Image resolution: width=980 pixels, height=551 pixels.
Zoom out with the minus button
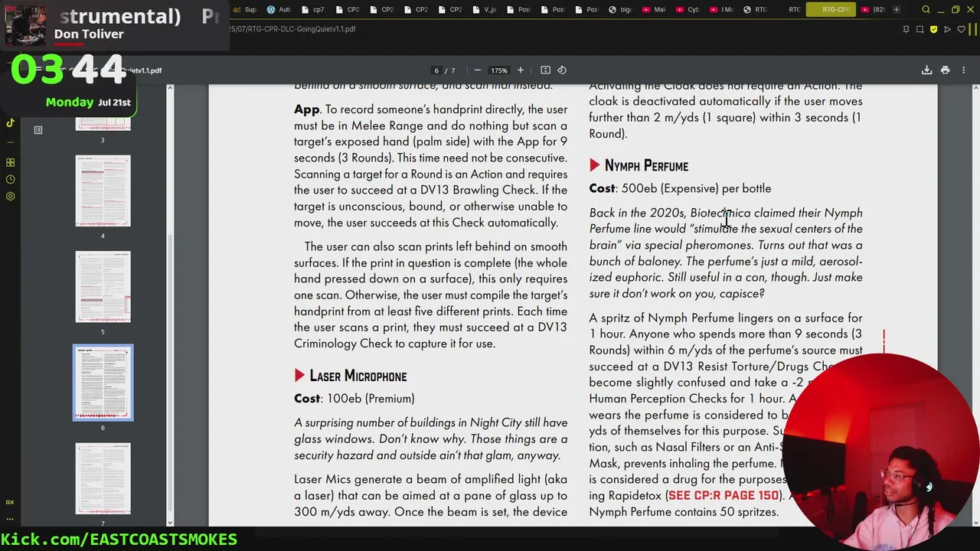478,70
